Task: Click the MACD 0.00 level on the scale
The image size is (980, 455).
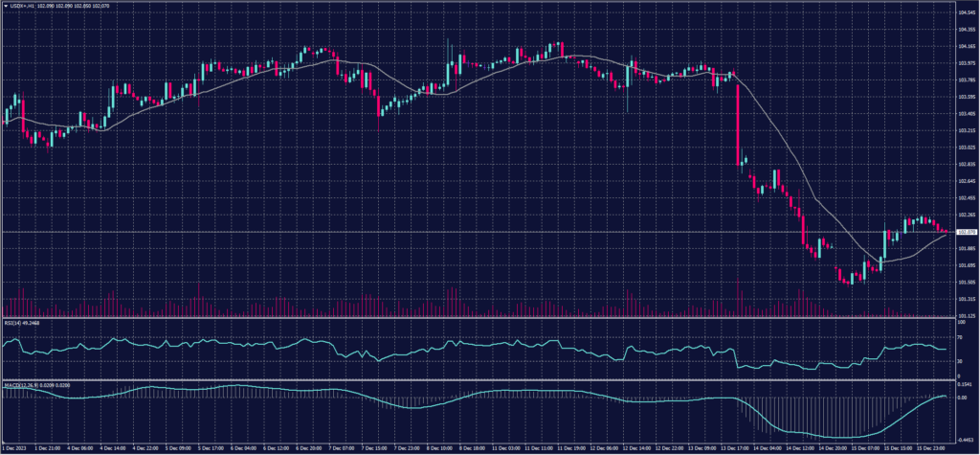Action: [963, 397]
